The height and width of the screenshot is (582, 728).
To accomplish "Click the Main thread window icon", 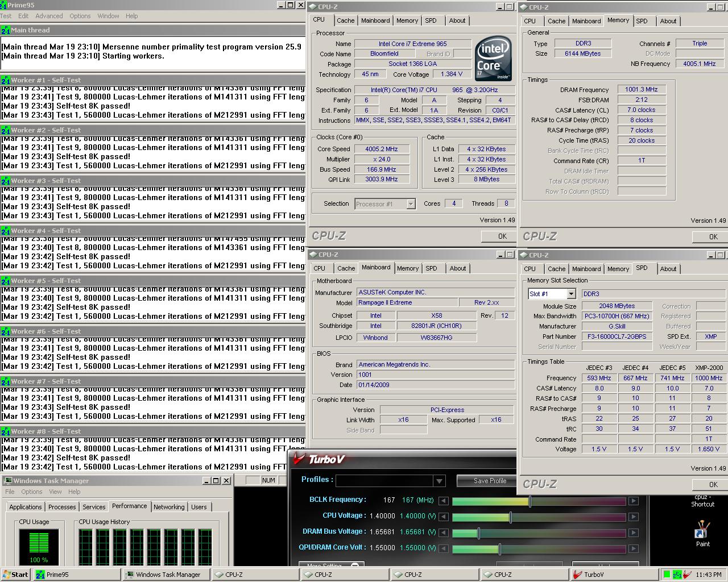I will click(6, 30).
